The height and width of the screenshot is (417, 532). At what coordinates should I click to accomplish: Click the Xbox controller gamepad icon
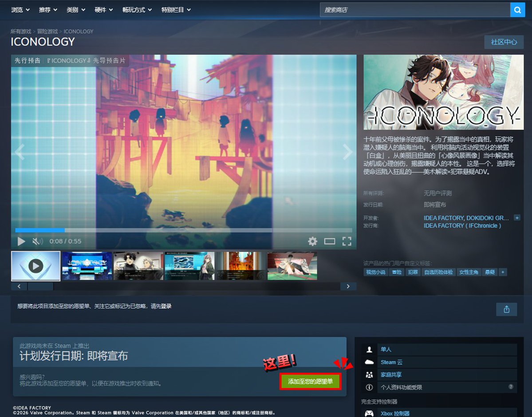(x=369, y=413)
